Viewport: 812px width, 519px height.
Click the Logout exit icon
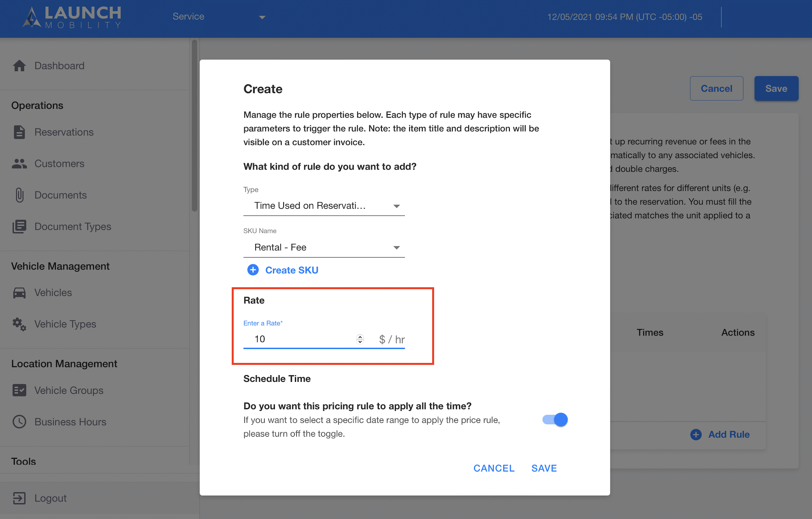19,498
